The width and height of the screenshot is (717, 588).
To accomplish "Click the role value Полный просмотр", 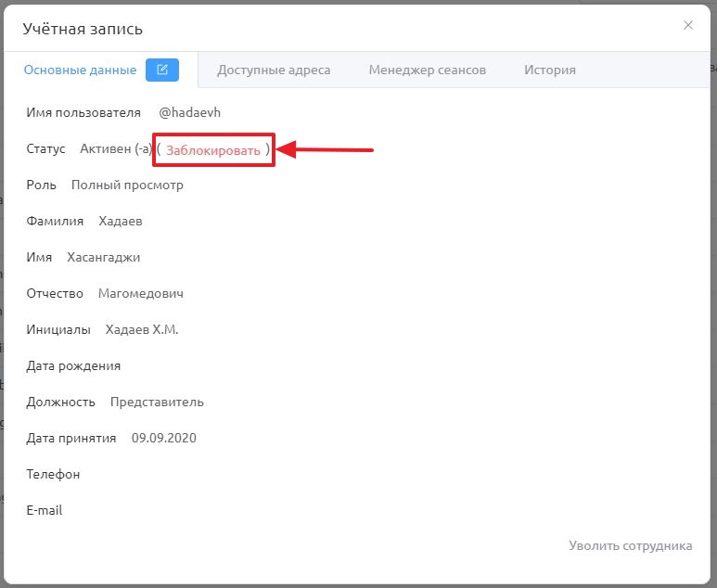I will (127, 185).
